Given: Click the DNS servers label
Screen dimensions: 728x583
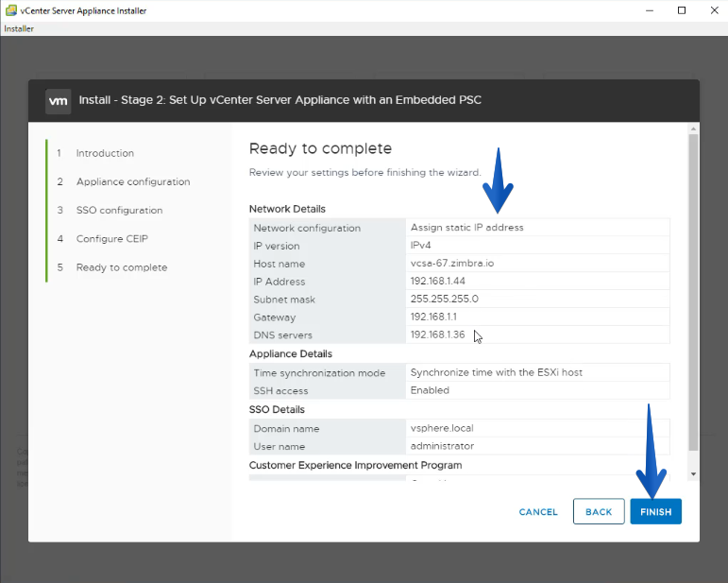Looking at the screenshot, I should [x=282, y=335].
